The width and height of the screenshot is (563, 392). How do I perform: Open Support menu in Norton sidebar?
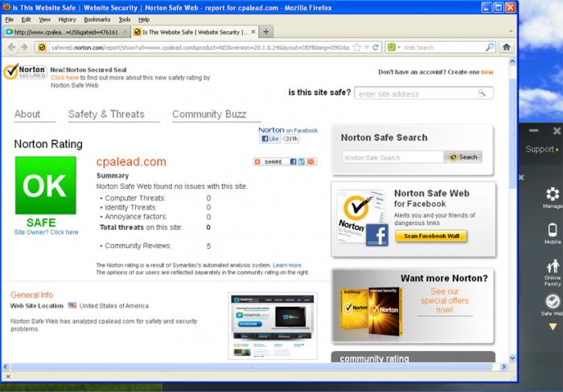pyautogui.click(x=542, y=149)
